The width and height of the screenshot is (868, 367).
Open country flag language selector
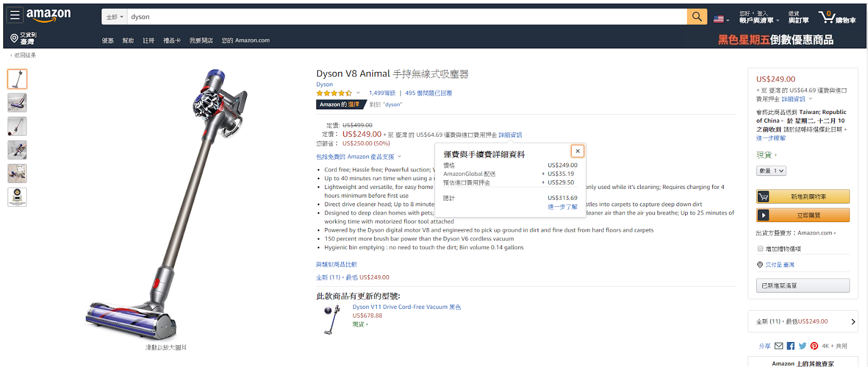point(721,19)
